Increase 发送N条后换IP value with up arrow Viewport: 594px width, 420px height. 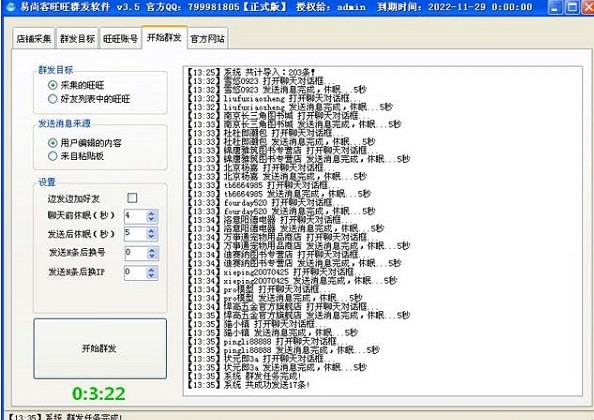pyautogui.click(x=152, y=269)
